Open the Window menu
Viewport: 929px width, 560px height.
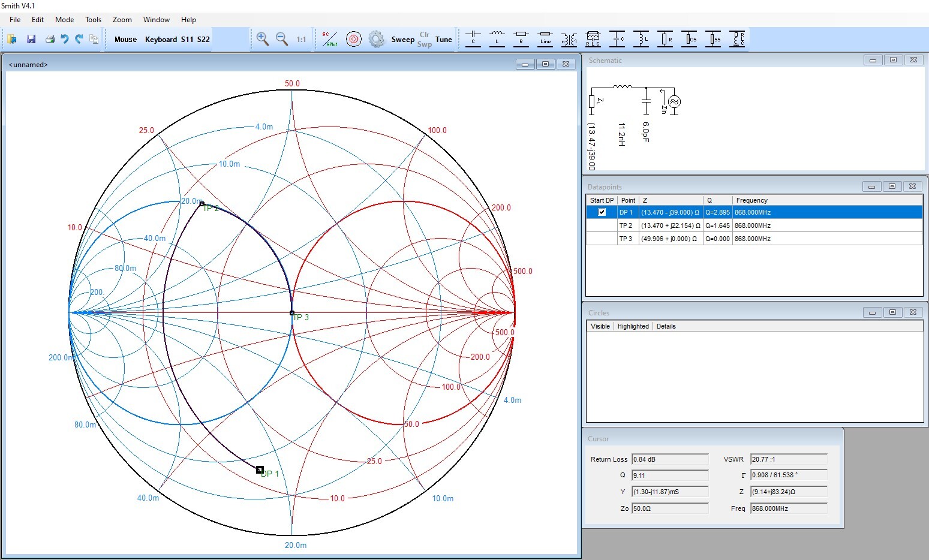(157, 20)
